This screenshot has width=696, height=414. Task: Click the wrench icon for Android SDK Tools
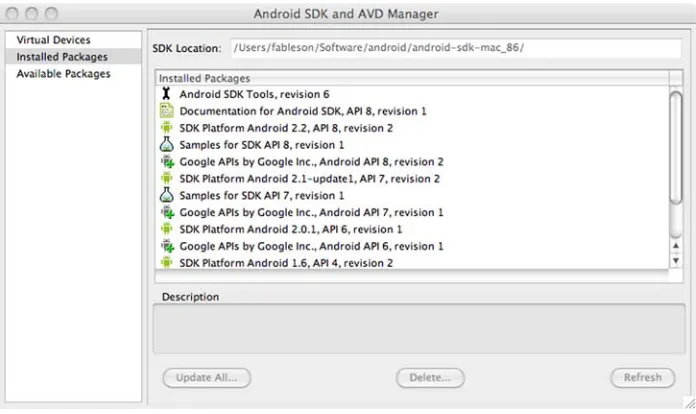click(x=166, y=94)
